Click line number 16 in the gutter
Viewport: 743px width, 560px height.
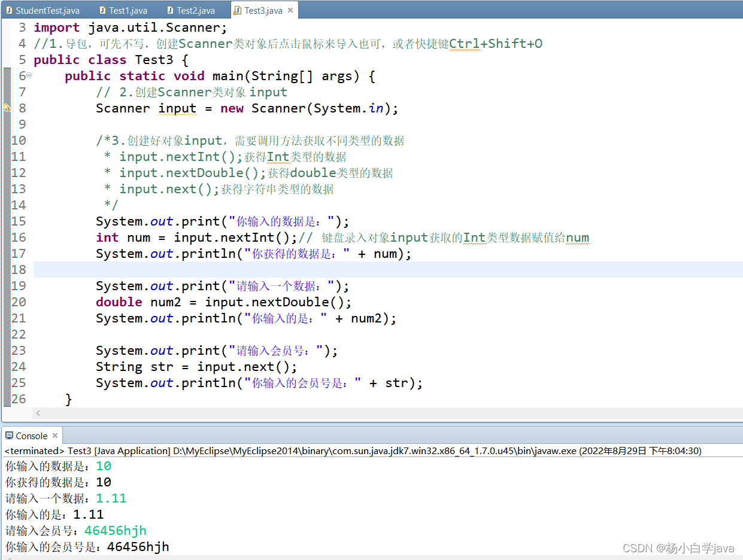19,238
